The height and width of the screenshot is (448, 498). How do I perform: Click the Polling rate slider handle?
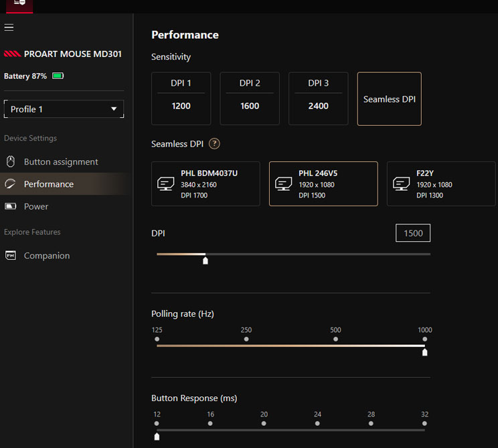pyautogui.click(x=424, y=352)
